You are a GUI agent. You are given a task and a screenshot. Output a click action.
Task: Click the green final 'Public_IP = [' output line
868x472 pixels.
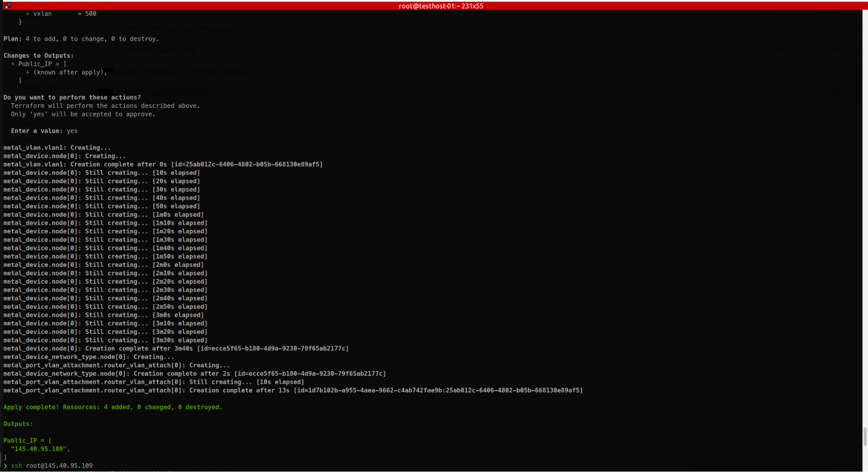pyautogui.click(x=27, y=441)
